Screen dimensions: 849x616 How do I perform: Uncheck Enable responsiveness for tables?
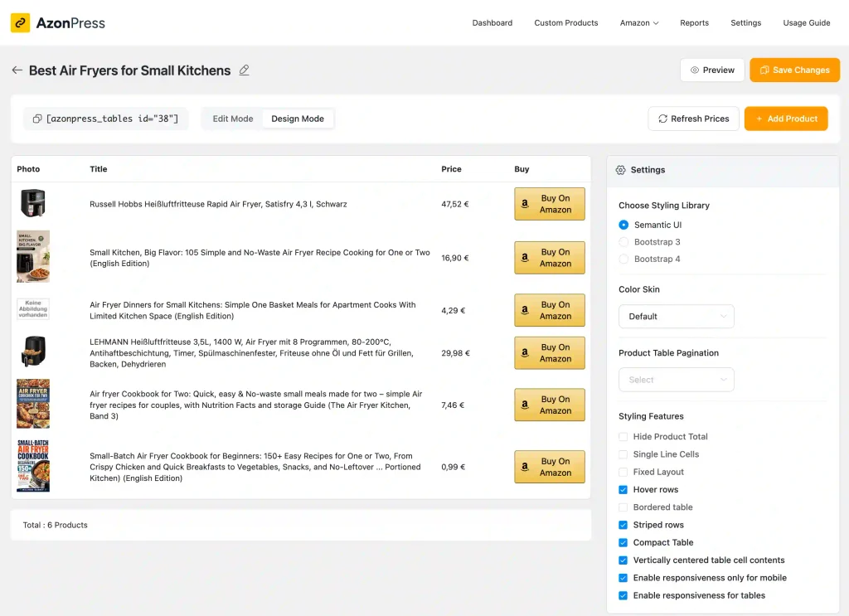pyautogui.click(x=623, y=595)
